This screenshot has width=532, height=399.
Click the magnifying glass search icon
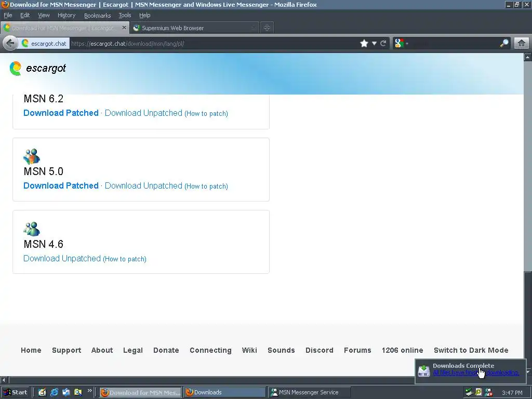tap(504, 43)
